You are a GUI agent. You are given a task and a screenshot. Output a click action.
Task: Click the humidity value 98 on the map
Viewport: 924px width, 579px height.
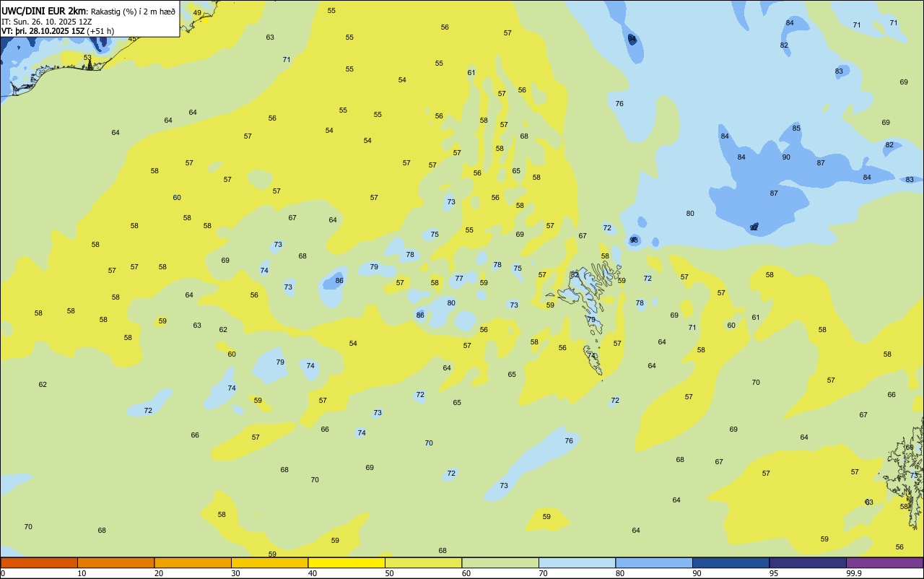point(634,240)
